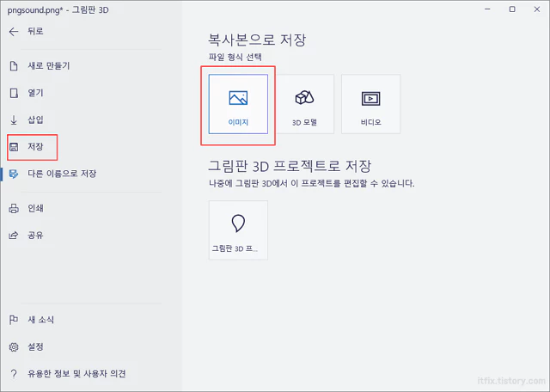Click the 다른 이름으로 저장 icon

coord(14,174)
